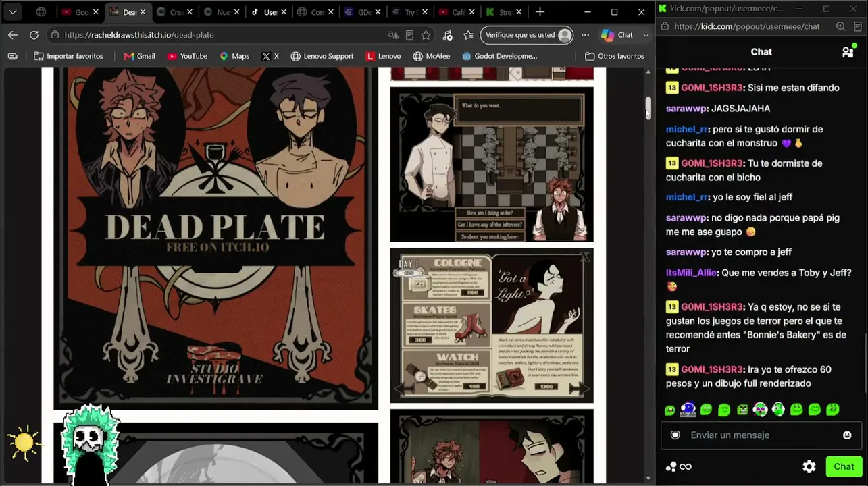The image size is (868, 486).
Task: Switch to the 'GDe' tab
Action: coord(359,12)
